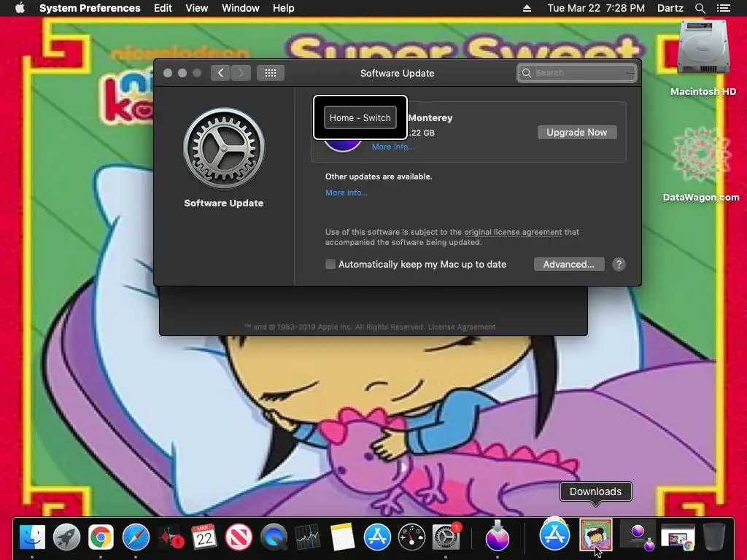Open minimized Monterey window in Dock
This screenshot has width=747, height=560.
point(638,536)
